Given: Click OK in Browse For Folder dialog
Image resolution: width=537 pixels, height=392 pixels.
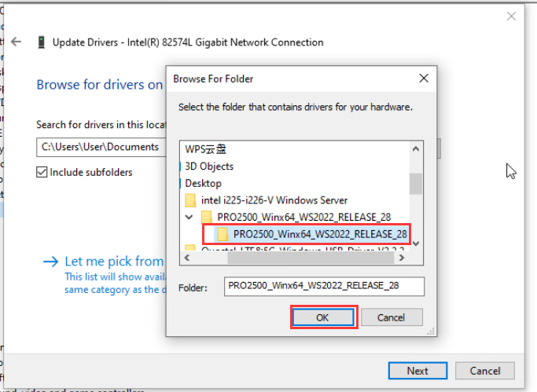Looking at the screenshot, I should tap(323, 317).
